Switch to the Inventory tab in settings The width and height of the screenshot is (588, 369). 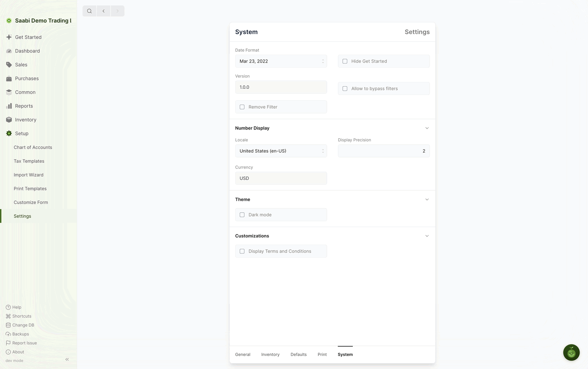pos(270,355)
